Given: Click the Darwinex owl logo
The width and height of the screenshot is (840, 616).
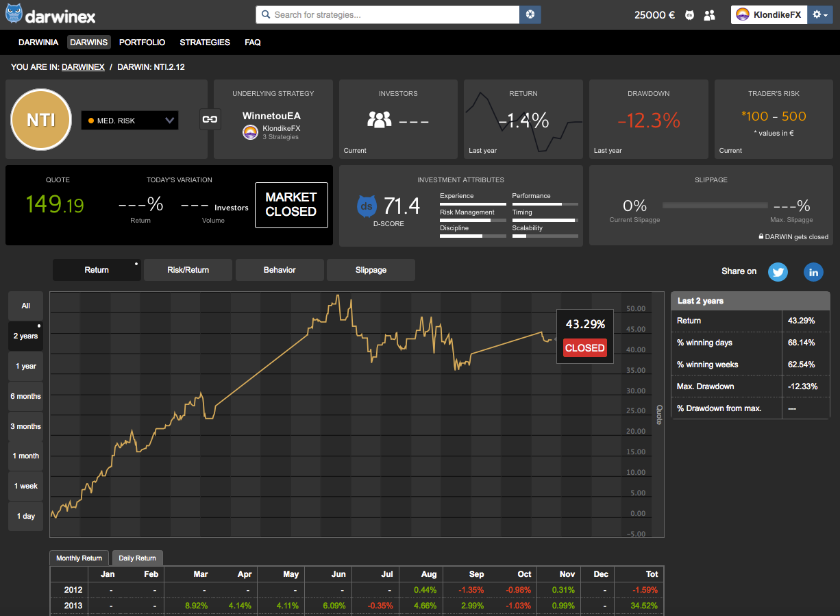Looking at the screenshot, I should click(14, 14).
